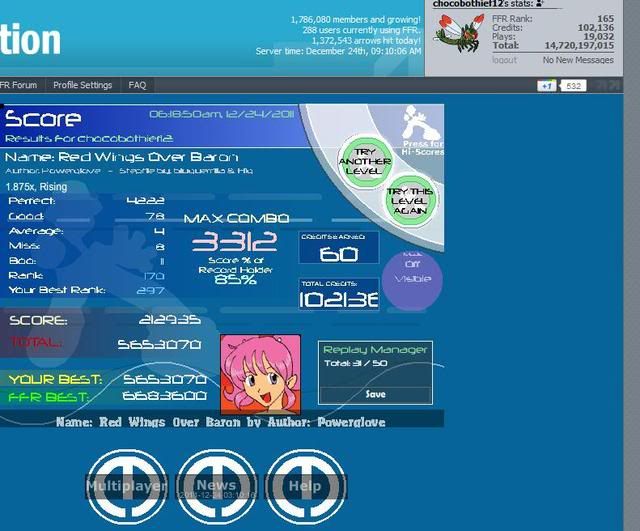Click the add-friend icon beside username
Viewport: 640px width, 531px height.
pyautogui.click(x=540, y=5)
